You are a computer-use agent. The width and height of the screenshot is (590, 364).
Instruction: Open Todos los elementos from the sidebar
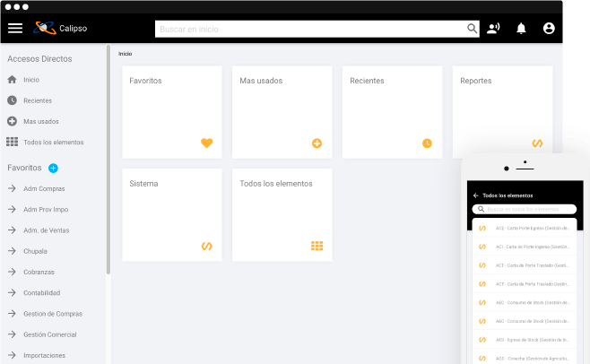point(54,143)
